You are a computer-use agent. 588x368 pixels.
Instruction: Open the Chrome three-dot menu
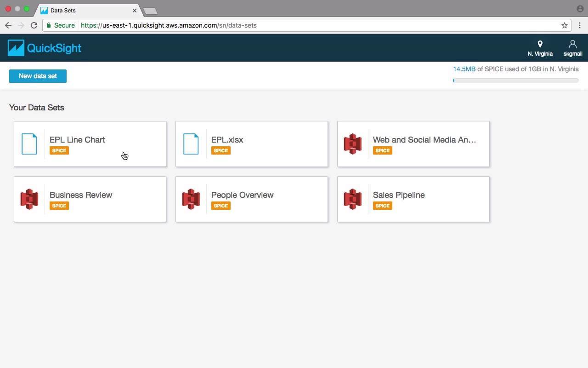tap(580, 25)
